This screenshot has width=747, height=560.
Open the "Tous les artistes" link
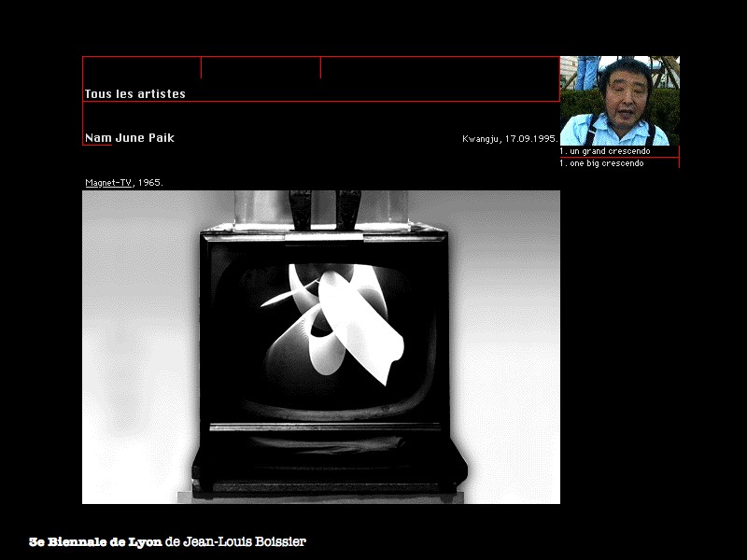(x=134, y=94)
